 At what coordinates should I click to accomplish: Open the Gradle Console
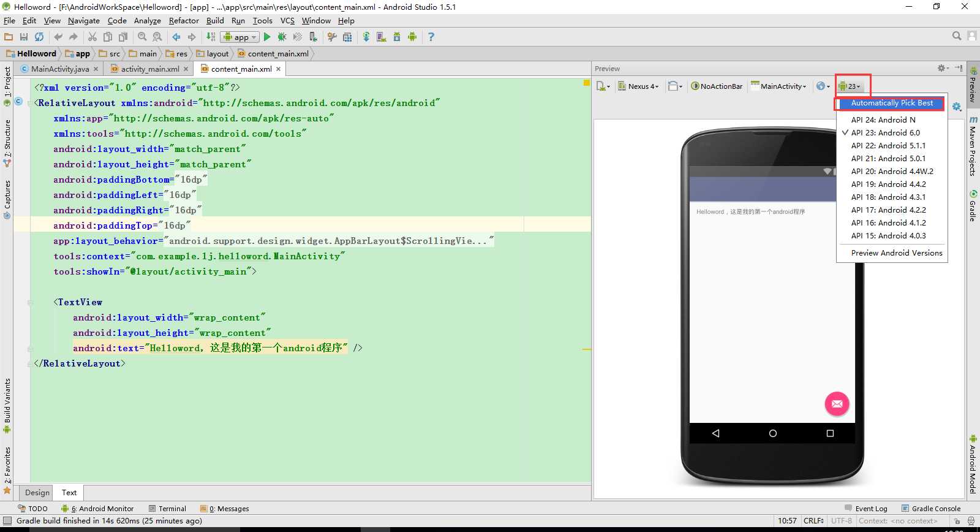[x=931, y=509]
